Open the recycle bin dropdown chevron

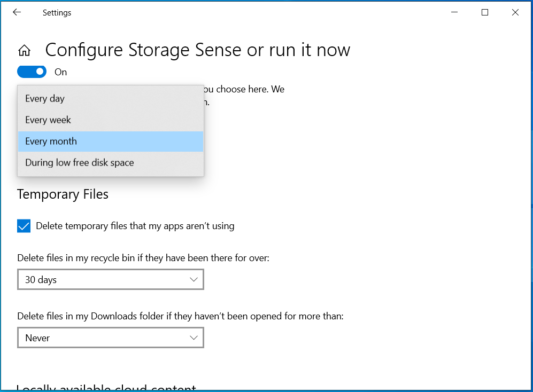point(194,279)
